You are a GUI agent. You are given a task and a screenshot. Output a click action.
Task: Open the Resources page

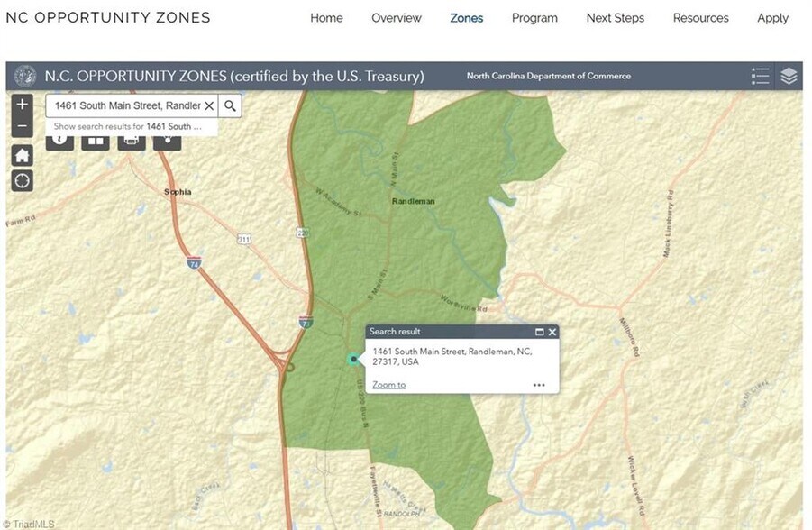tap(700, 18)
